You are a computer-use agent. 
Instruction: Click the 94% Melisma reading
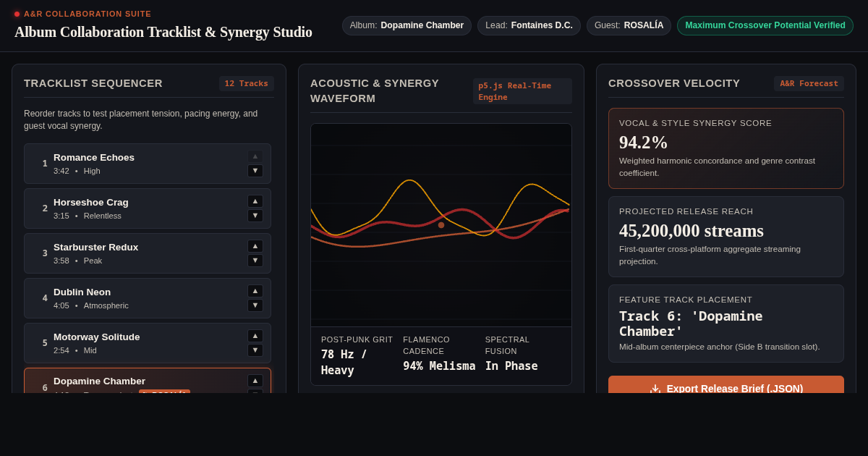pos(439,366)
